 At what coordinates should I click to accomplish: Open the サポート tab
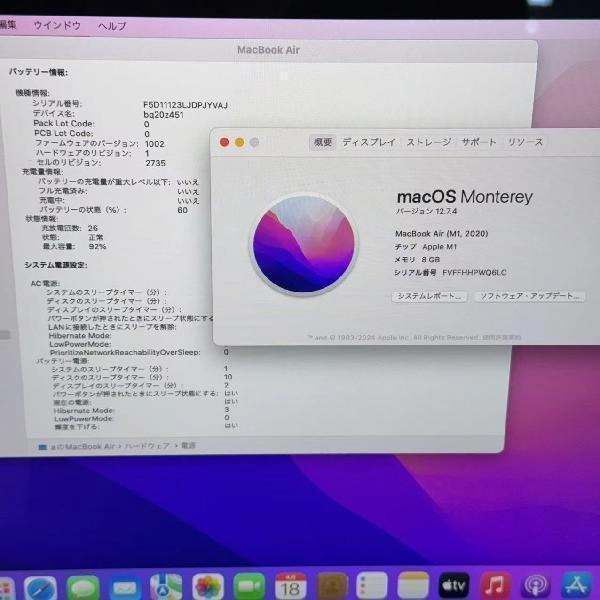[x=479, y=142]
